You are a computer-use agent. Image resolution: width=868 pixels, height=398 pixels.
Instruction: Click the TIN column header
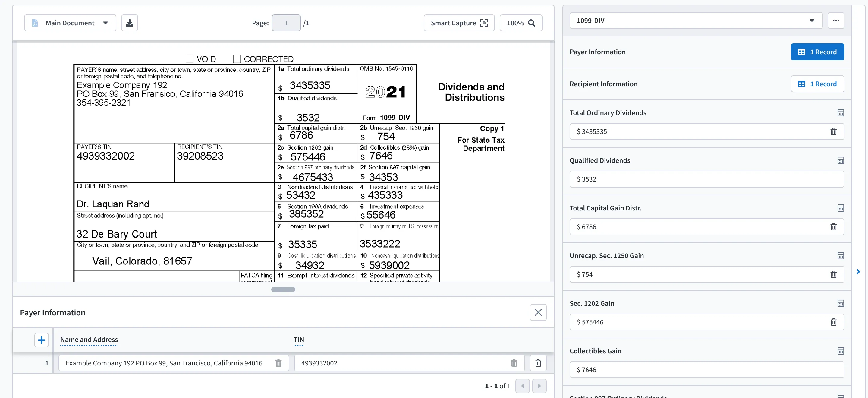coord(299,340)
